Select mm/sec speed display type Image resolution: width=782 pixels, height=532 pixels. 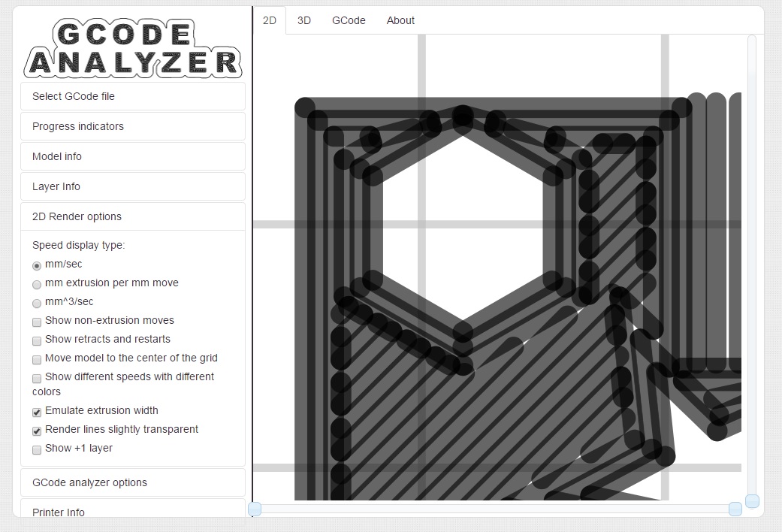(36, 265)
